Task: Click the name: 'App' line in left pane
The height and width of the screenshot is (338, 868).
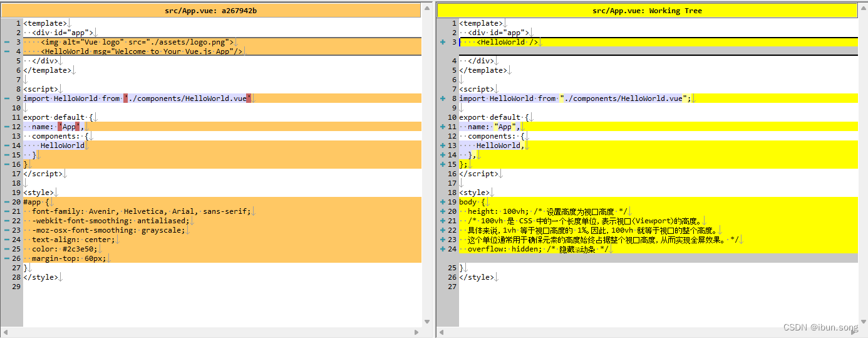Action: pyautogui.click(x=222, y=127)
